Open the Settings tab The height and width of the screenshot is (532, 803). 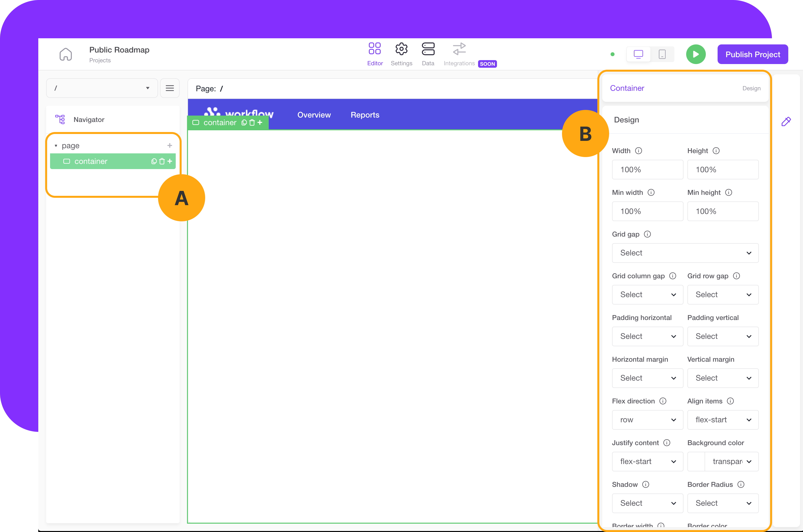[401, 54]
